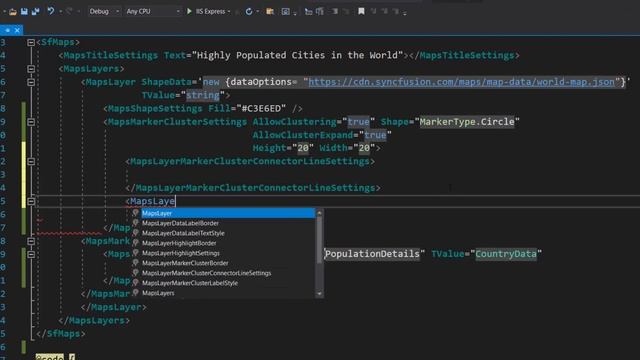
Task: Collapse the MapsMarkerClusterSettings region
Action: 31,122
